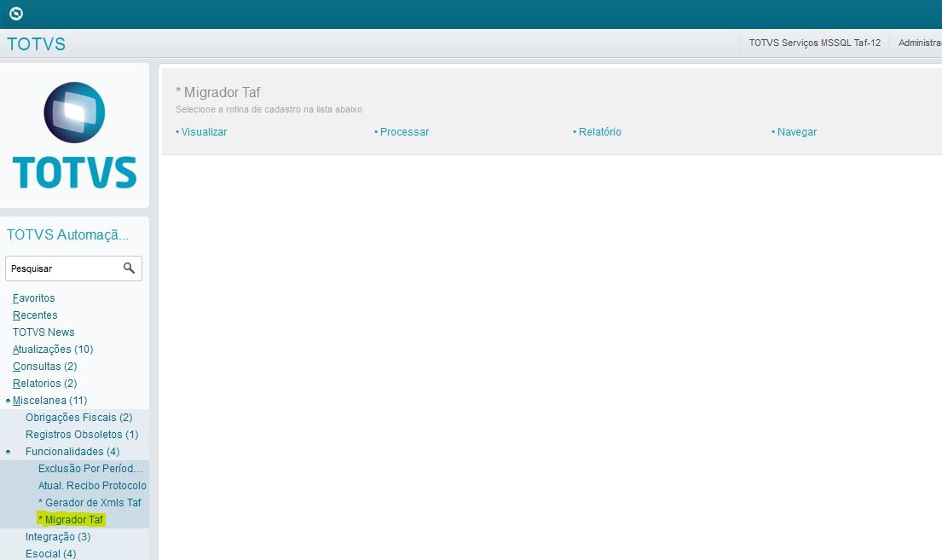
Task: Click the TOTVS logo image in the sidebar
Action: [x=74, y=136]
